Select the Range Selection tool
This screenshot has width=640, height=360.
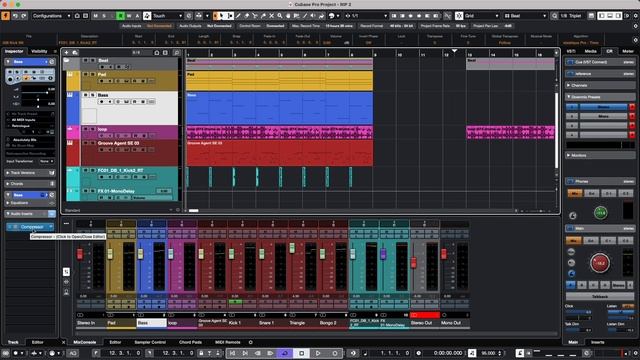click(230, 16)
